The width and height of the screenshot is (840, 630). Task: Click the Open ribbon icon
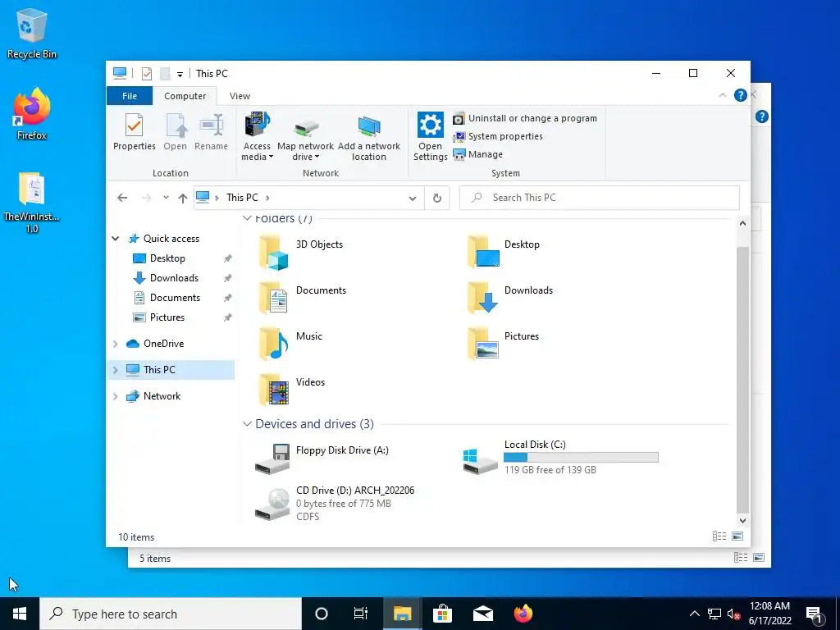pos(176,132)
